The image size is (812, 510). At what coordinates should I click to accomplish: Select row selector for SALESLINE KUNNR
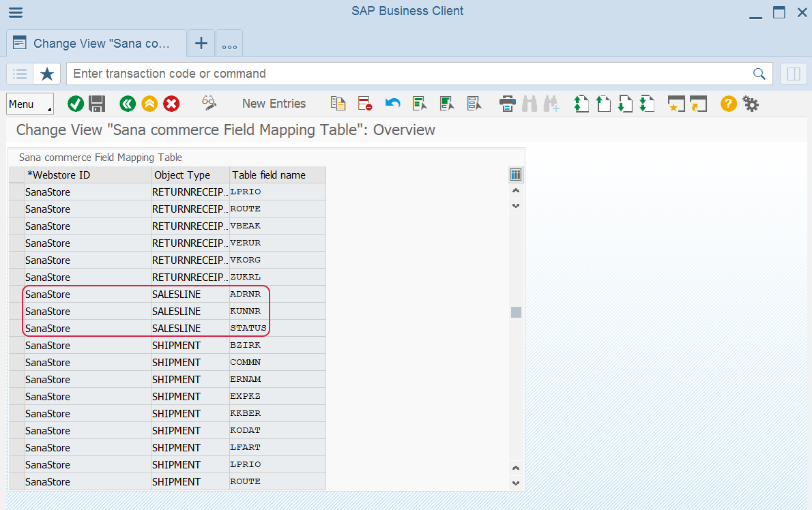click(x=16, y=312)
